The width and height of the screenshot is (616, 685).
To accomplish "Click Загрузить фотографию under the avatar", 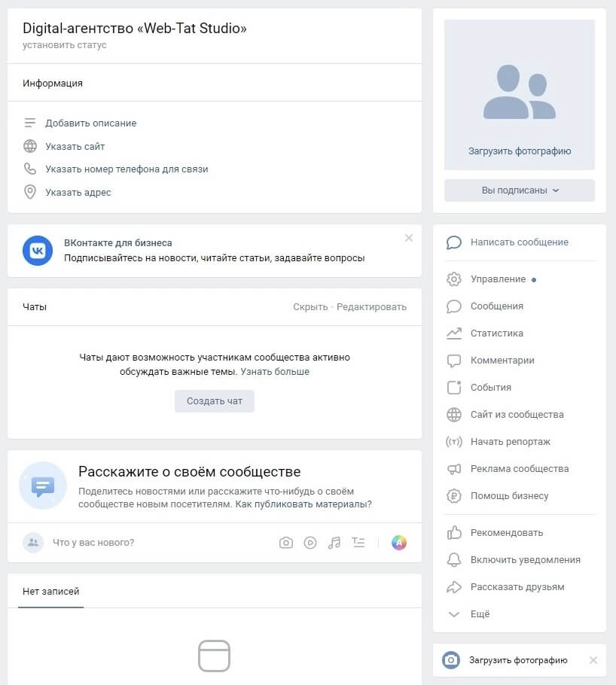I will point(520,151).
